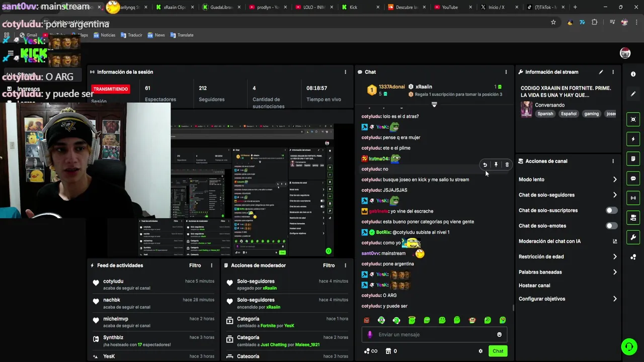Expand Palabras baneadas settings

click(615, 272)
